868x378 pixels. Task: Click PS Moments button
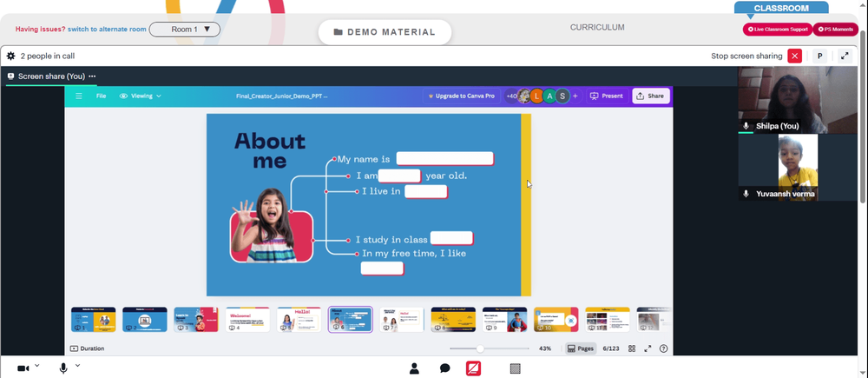coord(835,30)
